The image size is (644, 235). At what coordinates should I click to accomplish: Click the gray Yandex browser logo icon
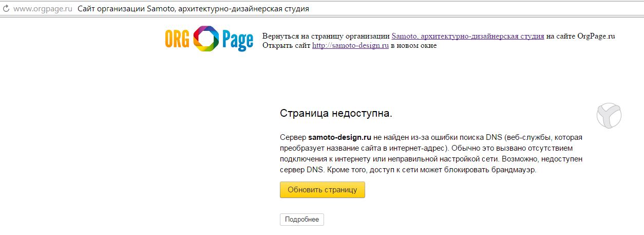click(609, 115)
